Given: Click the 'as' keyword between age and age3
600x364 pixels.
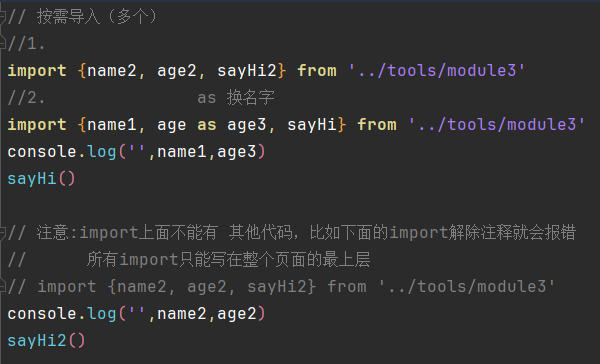Looking at the screenshot, I should click(x=207, y=125).
